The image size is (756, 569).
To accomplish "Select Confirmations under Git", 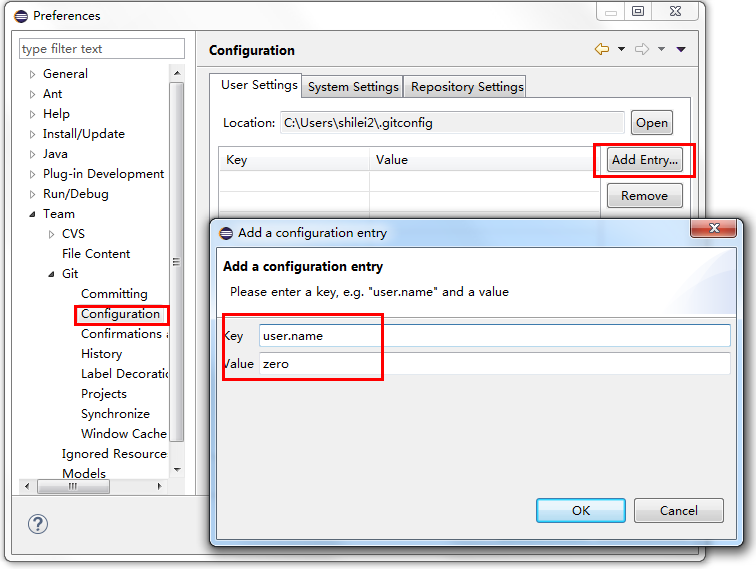I will [x=124, y=334].
